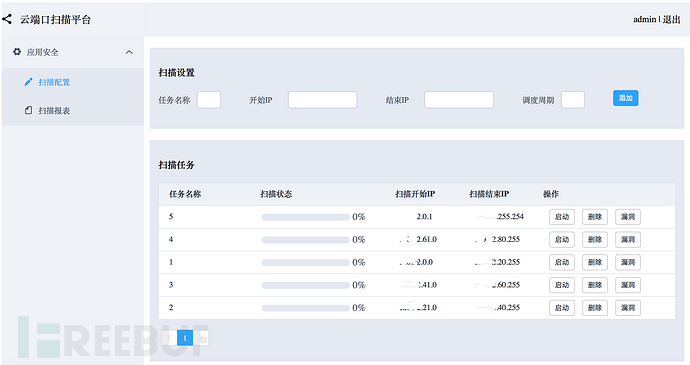Focus the 任务名称 input field

(x=209, y=100)
